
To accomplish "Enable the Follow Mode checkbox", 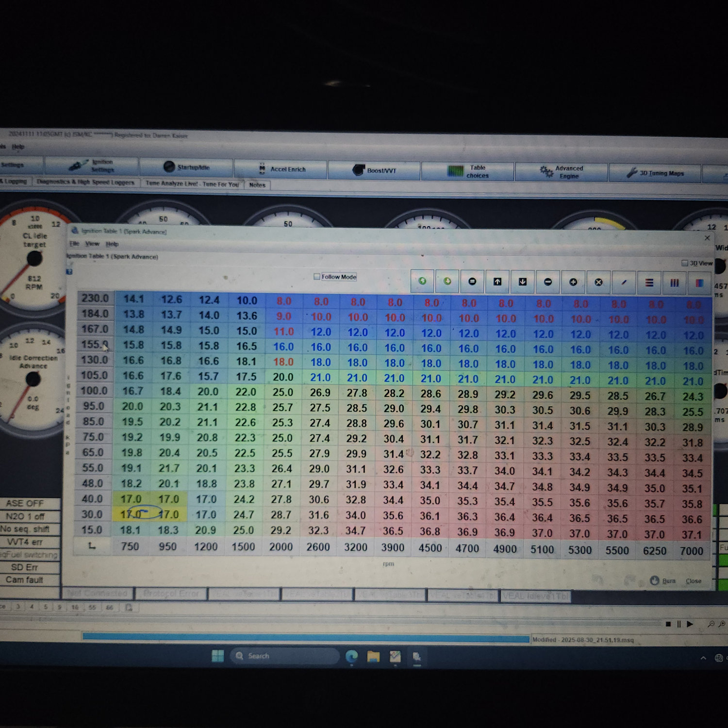I will 317,277.
